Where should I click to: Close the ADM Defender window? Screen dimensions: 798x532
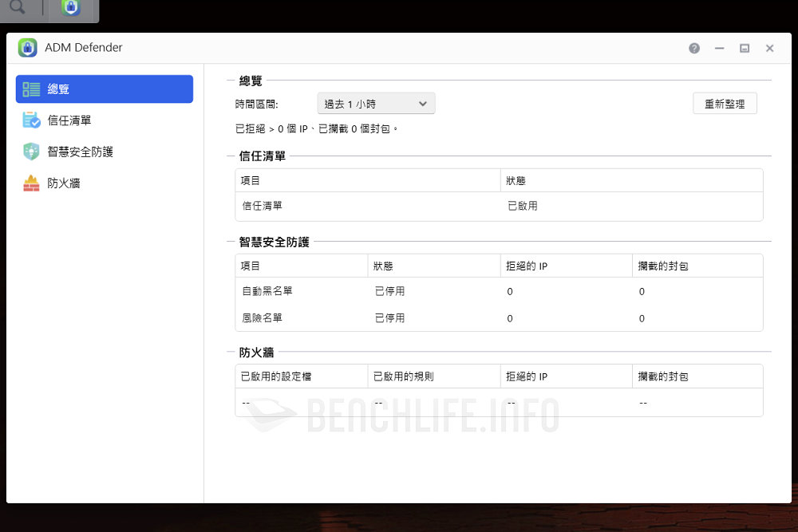[x=769, y=49]
